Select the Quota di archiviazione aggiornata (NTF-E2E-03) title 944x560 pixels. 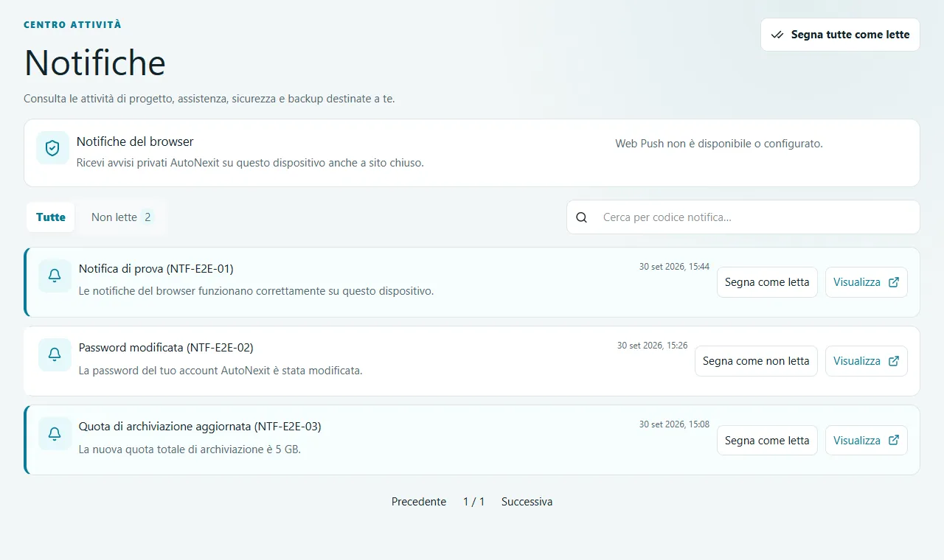pos(200,426)
